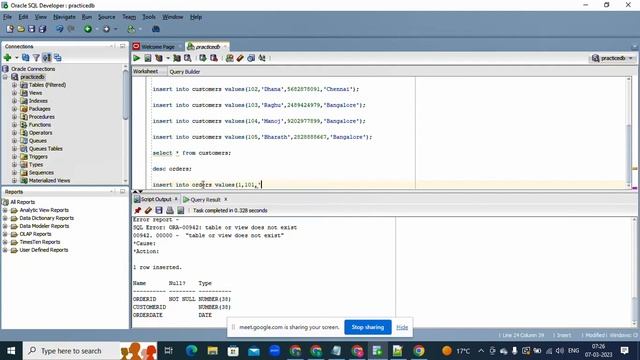Click the SQL worksheet editor vertical scrollbar

629,133
